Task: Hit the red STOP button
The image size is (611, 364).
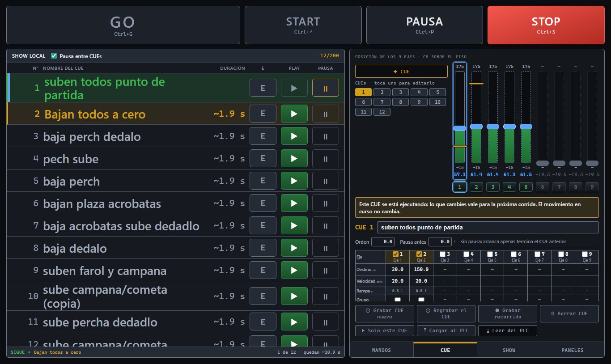Action: [x=546, y=25]
